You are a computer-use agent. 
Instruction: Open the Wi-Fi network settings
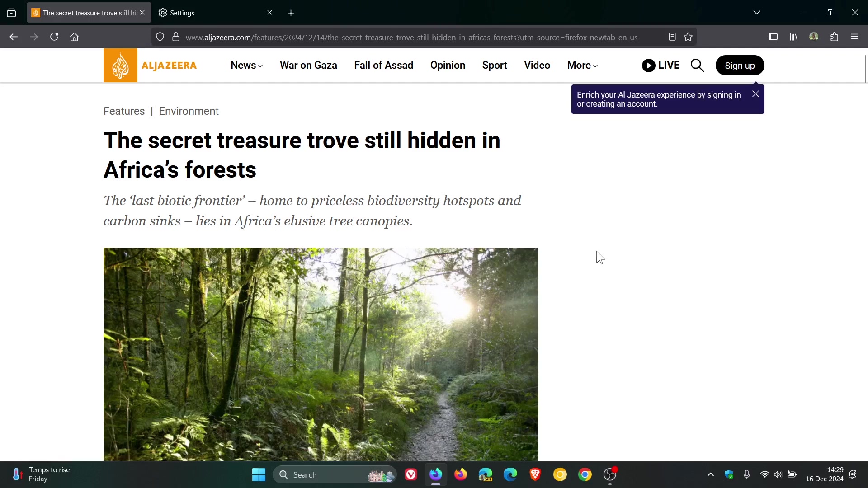coord(764,474)
